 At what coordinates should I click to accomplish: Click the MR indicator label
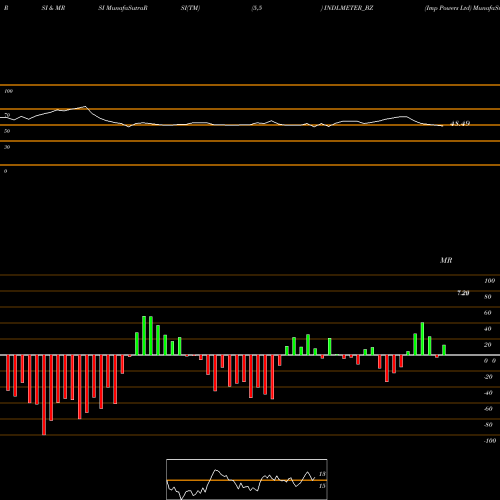coord(446,260)
